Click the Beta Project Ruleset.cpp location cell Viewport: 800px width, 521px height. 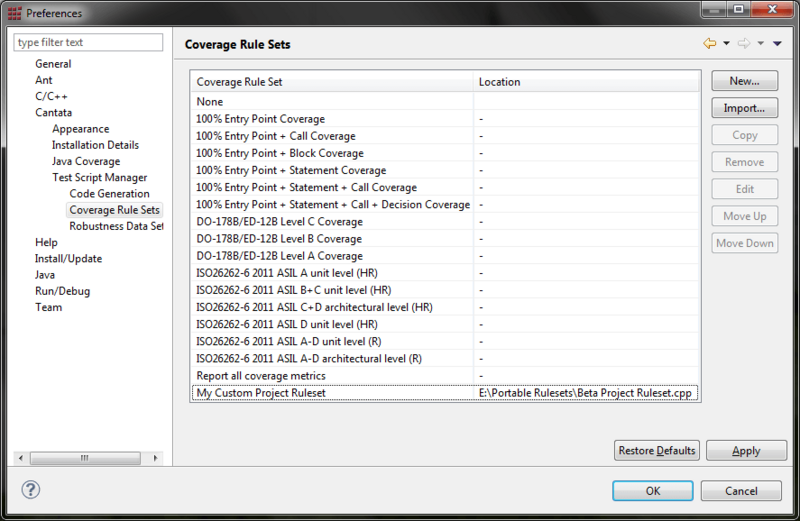tap(585, 393)
